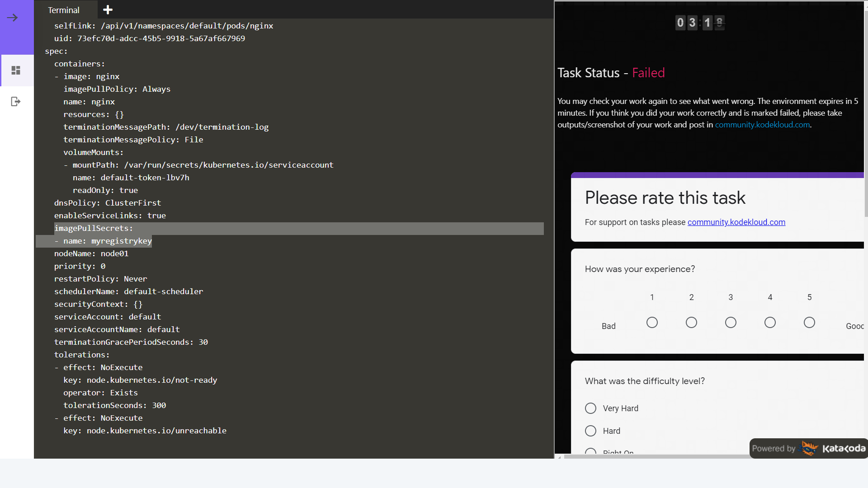The width and height of the screenshot is (868, 488).
Task: Click the arrow icon in purple sidebar
Action: click(x=13, y=18)
